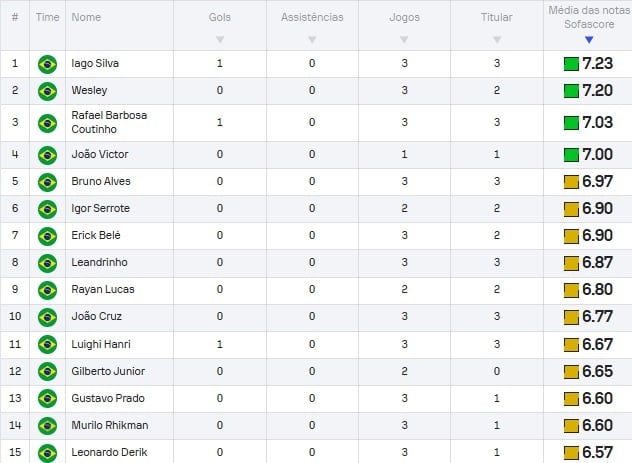Click Iago Silva's green 7.23 rating square

pos(571,64)
